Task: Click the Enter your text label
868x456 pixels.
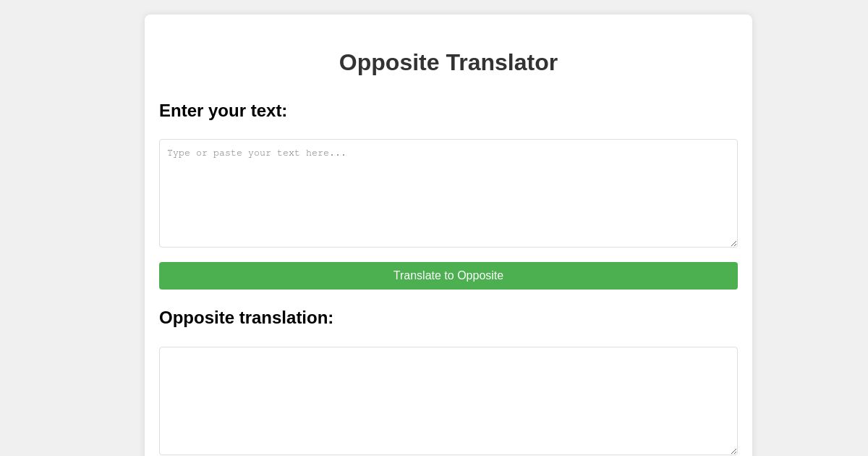Action: coord(223,111)
